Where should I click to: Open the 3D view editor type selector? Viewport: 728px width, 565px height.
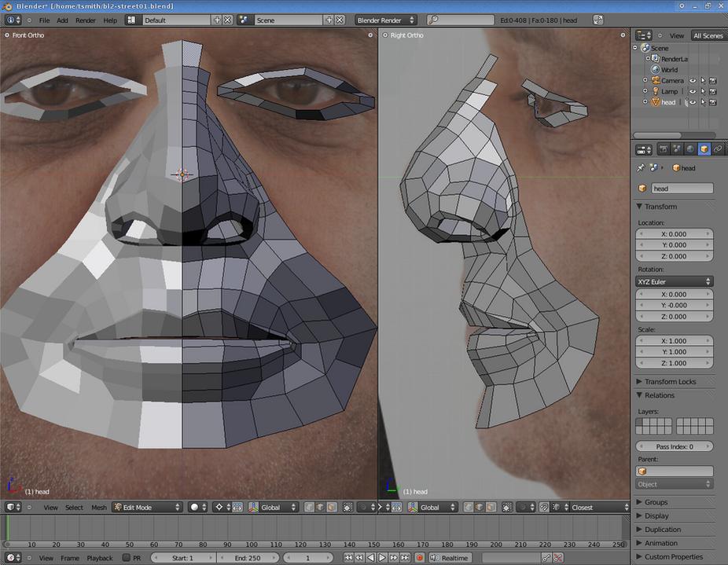tap(13, 507)
